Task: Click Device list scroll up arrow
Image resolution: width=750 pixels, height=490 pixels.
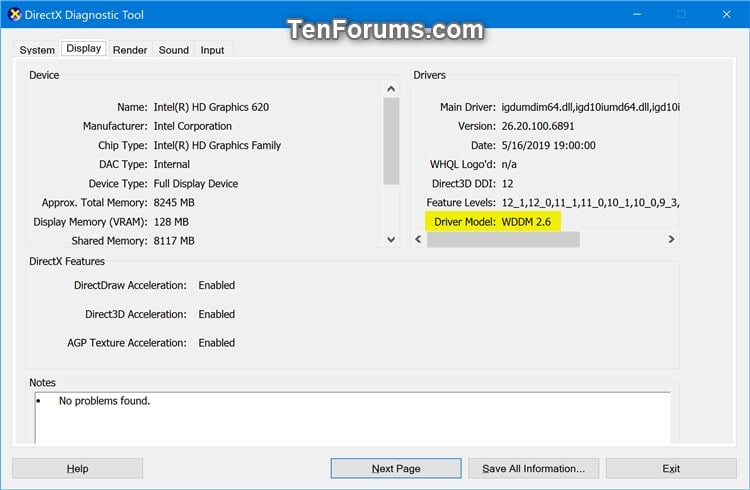Action: pyautogui.click(x=391, y=89)
